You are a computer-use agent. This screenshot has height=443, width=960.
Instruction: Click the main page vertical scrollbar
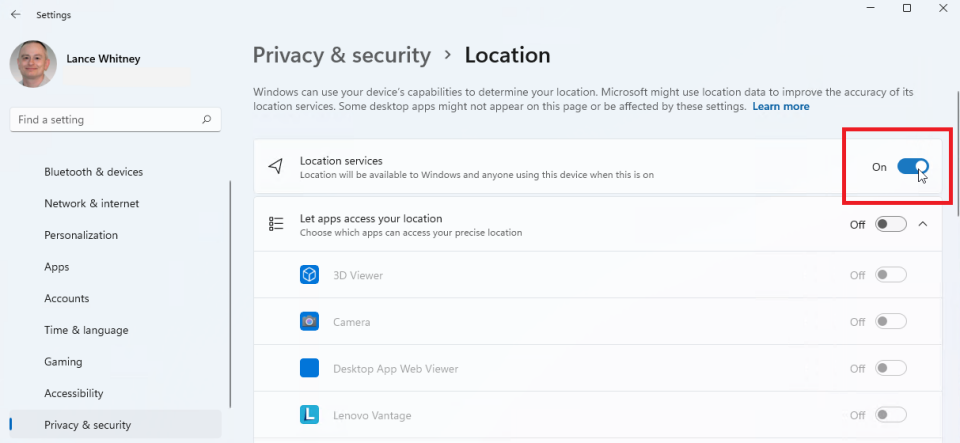[957, 153]
